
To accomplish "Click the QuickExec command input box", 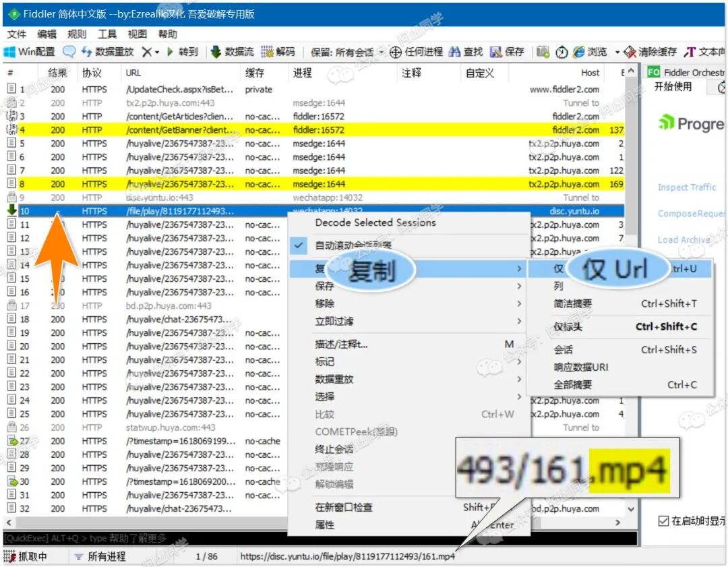I will pos(320,538).
